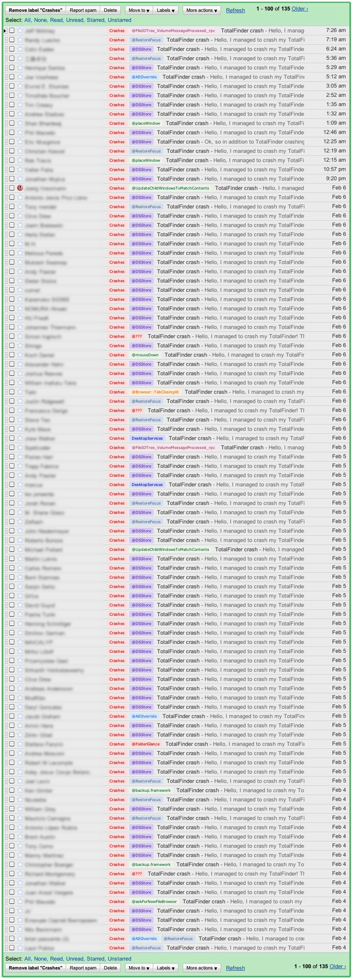Open the bottom toolbar 'Move to' dropdown
354x980 pixels.
pyautogui.click(x=139, y=968)
